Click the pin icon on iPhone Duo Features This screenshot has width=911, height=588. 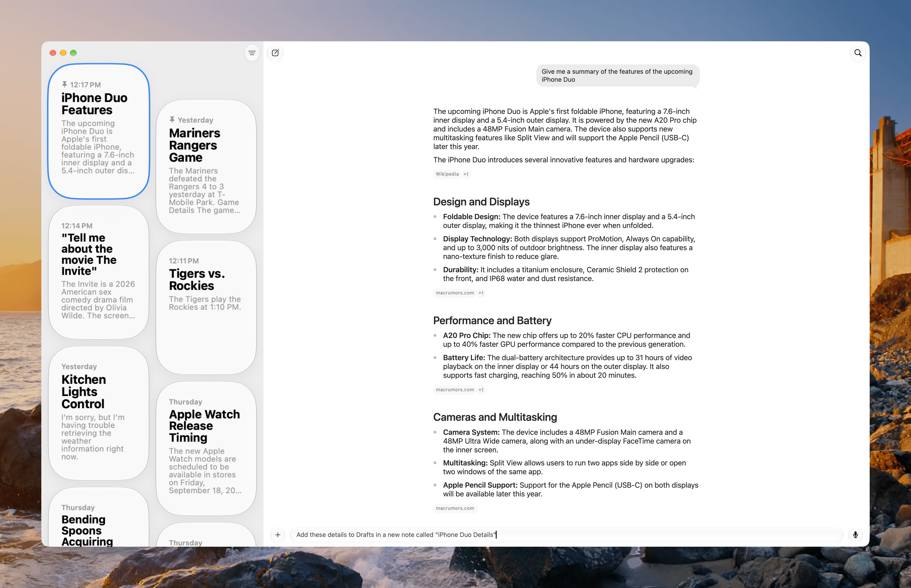[x=65, y=84]
